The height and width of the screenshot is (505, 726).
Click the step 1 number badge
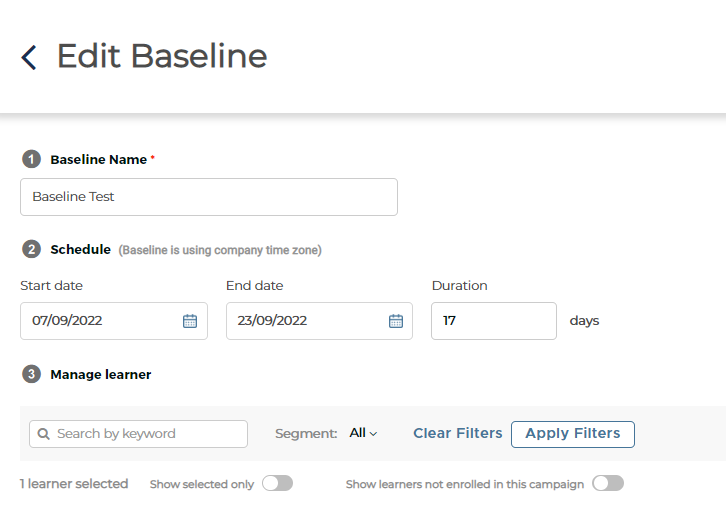coord(31,159)
